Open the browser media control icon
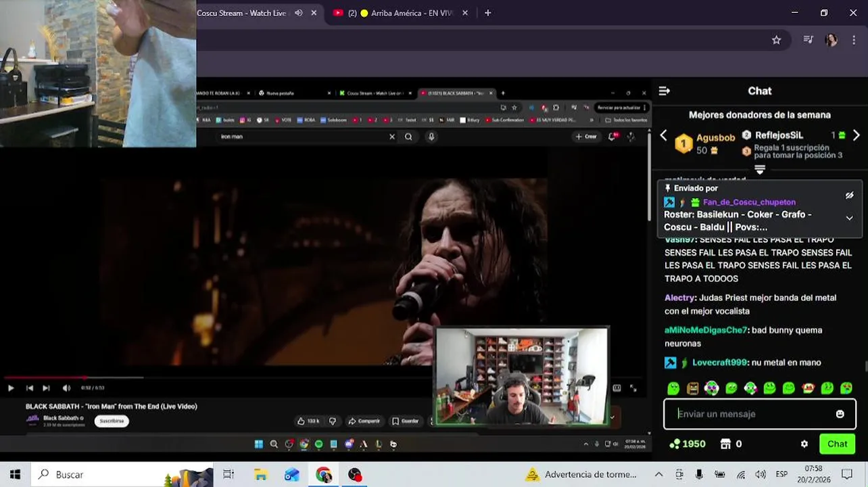868x487 pixels. click(x=808, y=40)
